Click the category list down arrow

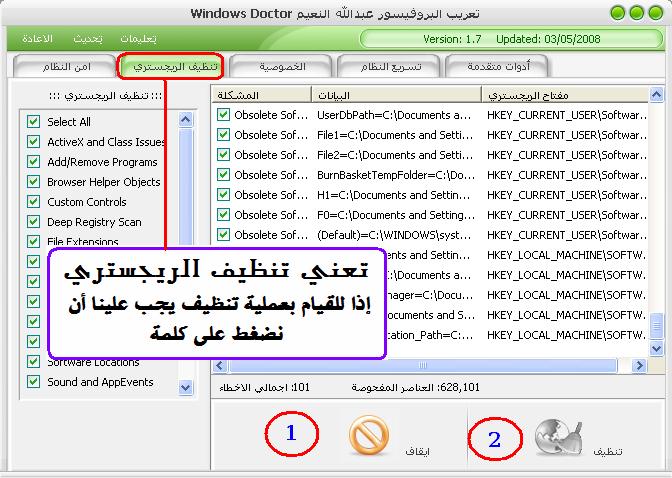pos(185,388)
